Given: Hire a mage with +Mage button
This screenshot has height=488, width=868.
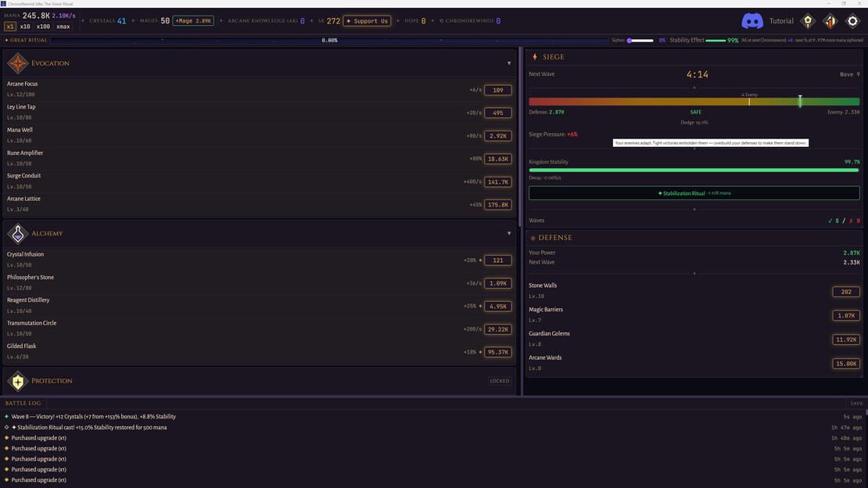Looking at the screenshot, I should tap(193, 21).
